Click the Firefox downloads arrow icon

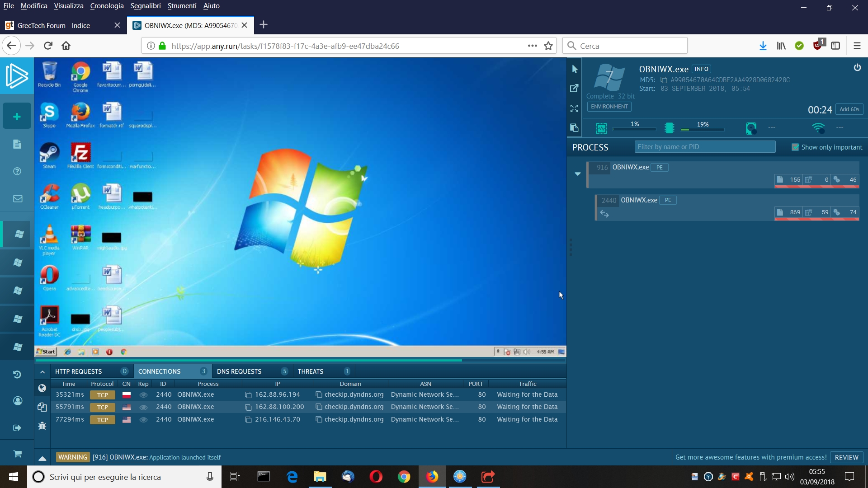tap(763, 46)
